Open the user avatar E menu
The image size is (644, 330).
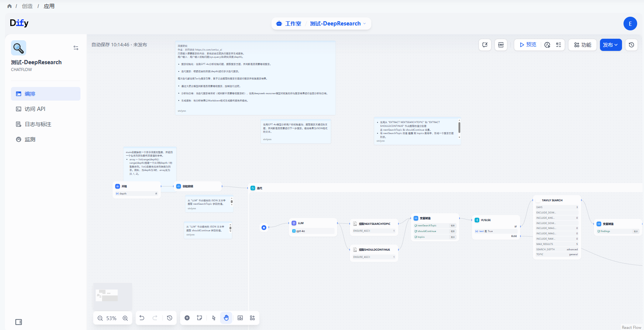click(x=630, y=24)
